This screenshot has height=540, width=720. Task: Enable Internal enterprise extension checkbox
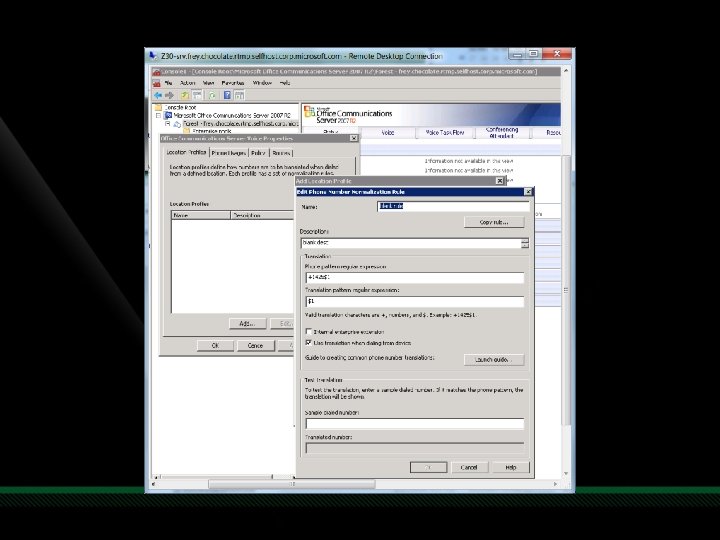click(x=309, y=331)
